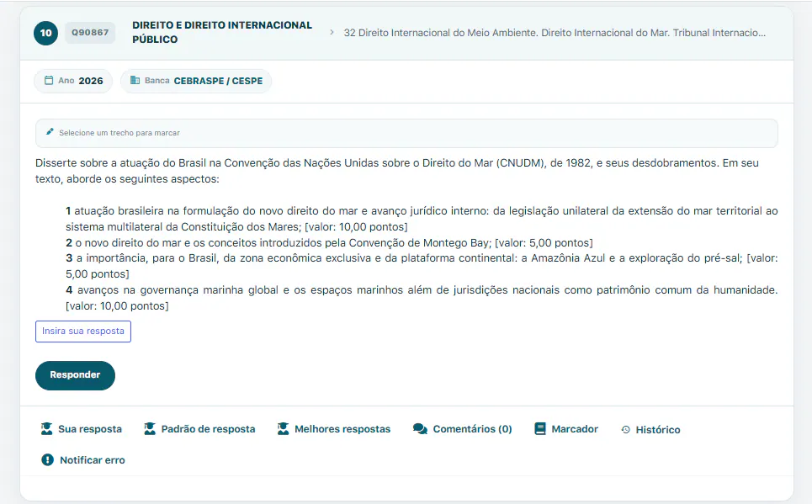Viewport: 812px width, 504px height.
Task: Open the Padrão de resposta tab
Action: 199,429
